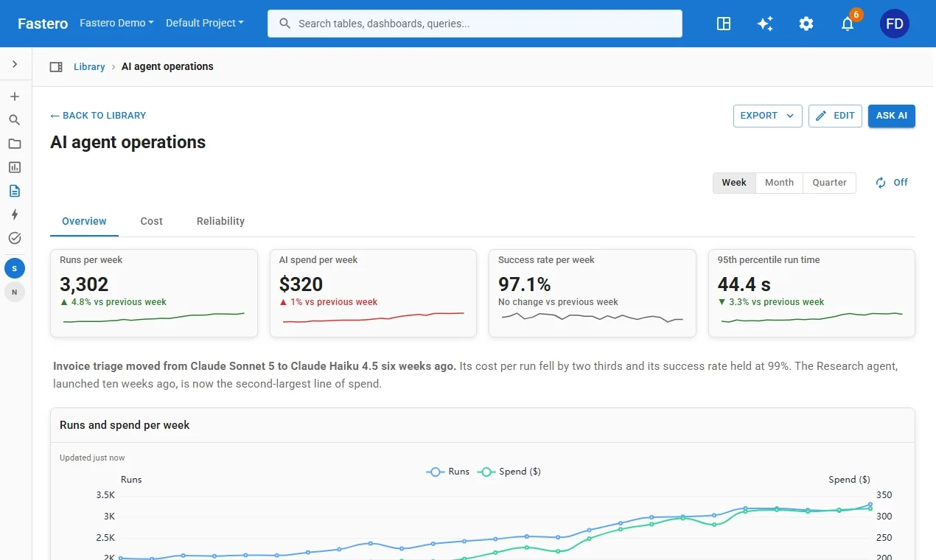This screenshot has width=936, height=560.
Task: Click the Library breadcrumb link
Action: 89,66
